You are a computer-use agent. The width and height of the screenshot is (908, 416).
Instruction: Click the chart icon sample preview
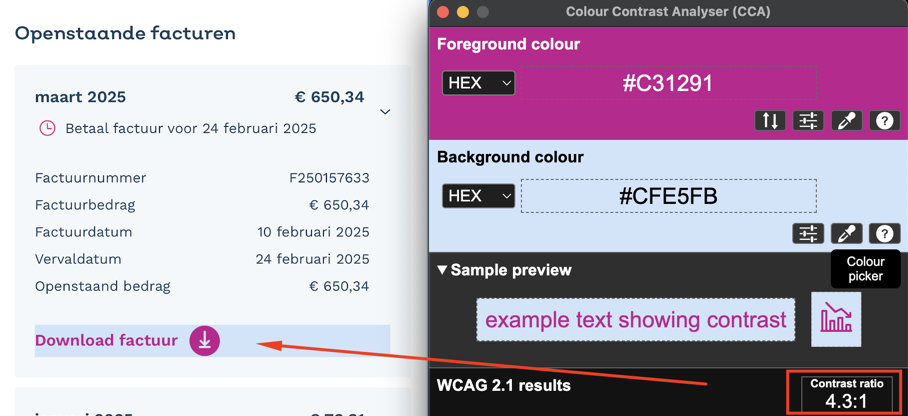pos(836,320)
